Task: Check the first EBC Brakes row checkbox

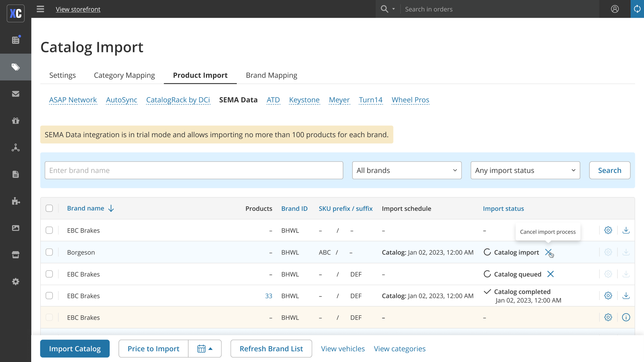Action: (49, 230)
